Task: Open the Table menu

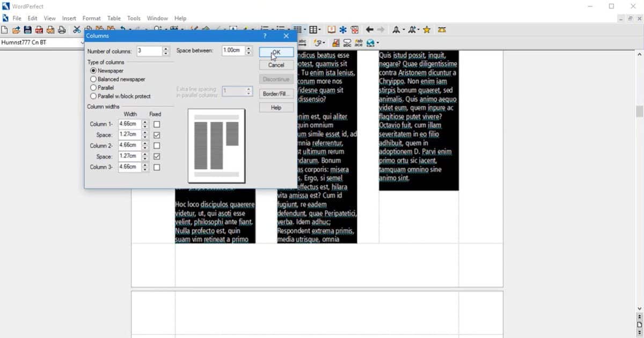Action: [x=113, y=18]
